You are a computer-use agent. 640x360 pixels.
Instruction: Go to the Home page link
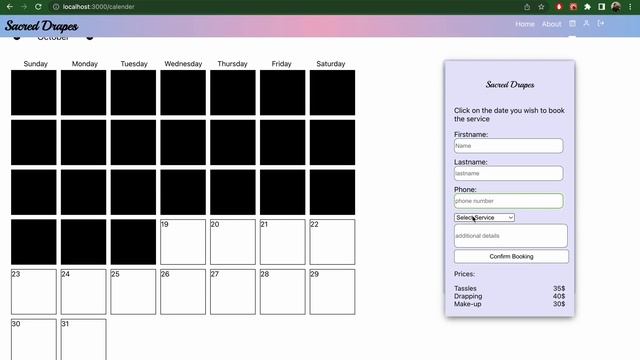coord(524,24)
